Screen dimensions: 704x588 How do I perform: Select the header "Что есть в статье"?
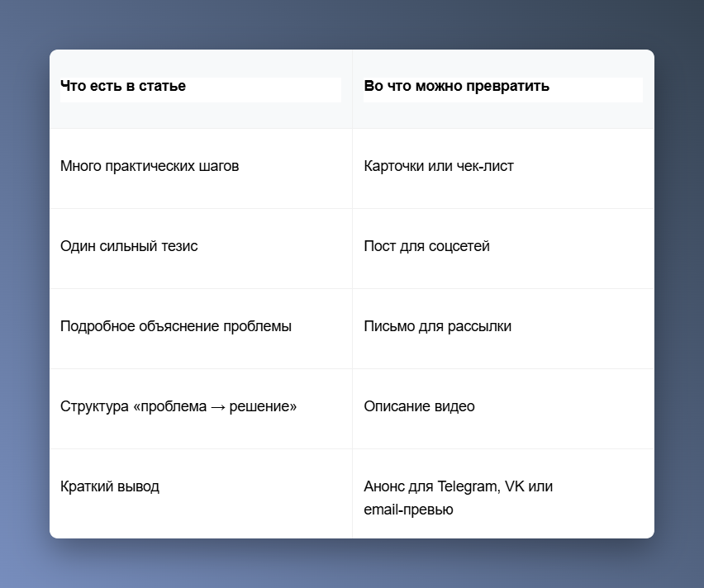201,89
